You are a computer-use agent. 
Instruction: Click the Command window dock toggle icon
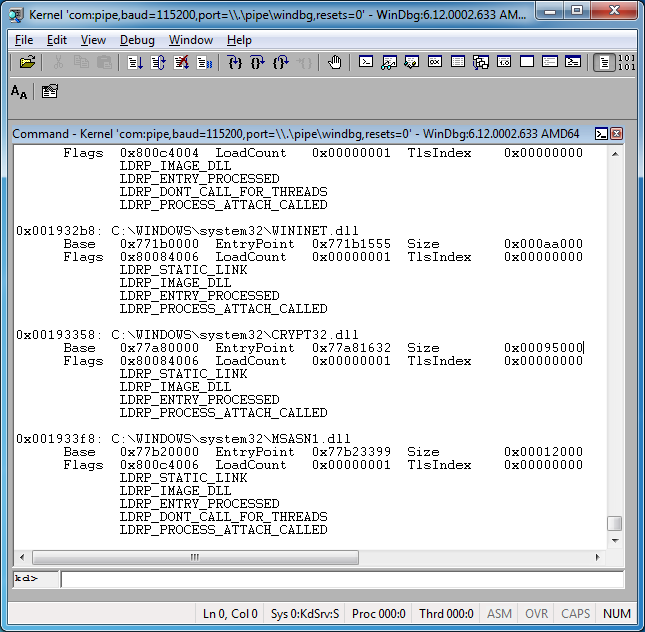[601, 134]
